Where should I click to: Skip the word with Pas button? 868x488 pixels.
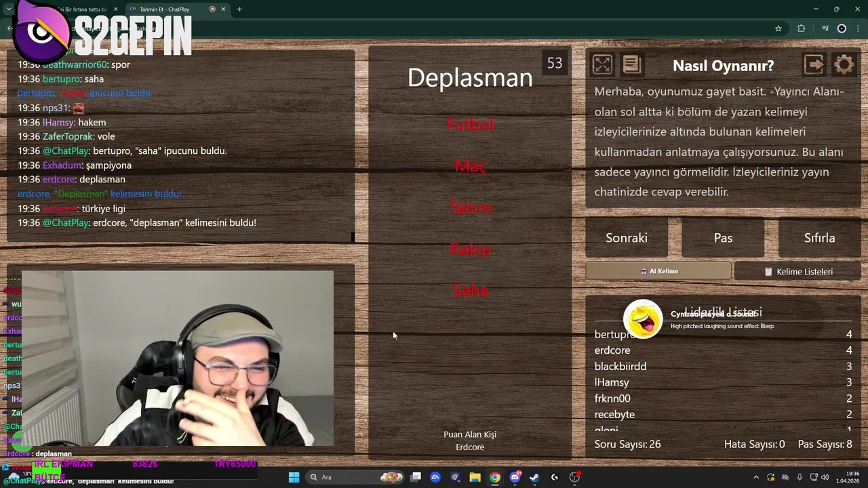[x=723, y=238]
